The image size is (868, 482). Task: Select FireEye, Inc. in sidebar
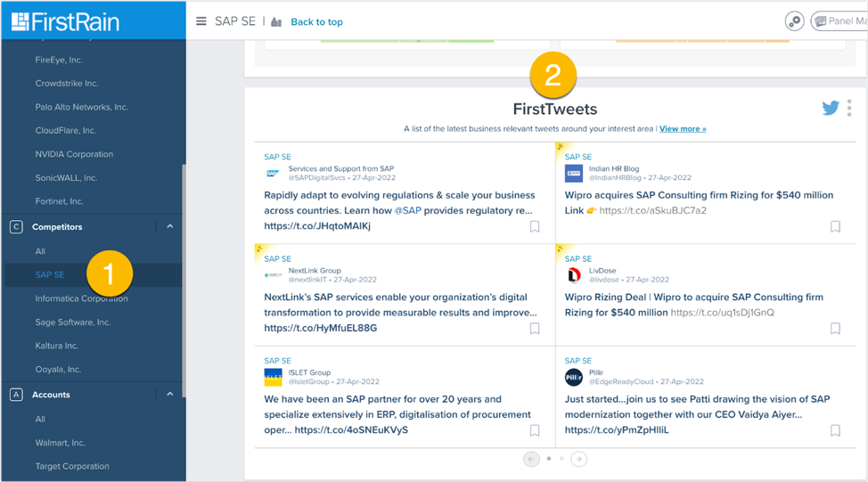pyautogui.click(x=59, y=60)
